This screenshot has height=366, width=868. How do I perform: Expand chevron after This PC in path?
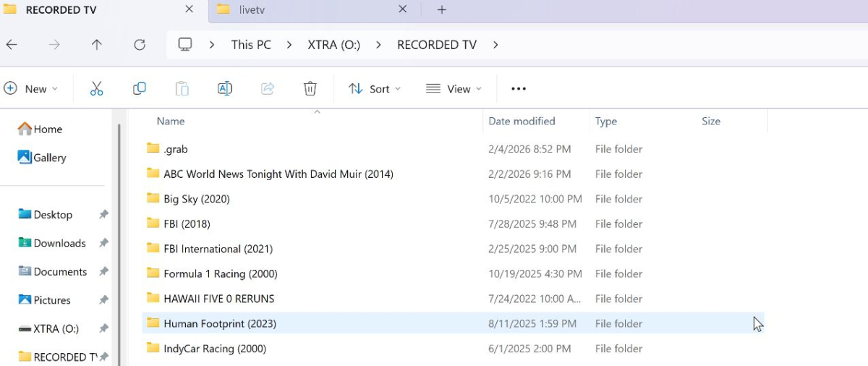point(289,45)
